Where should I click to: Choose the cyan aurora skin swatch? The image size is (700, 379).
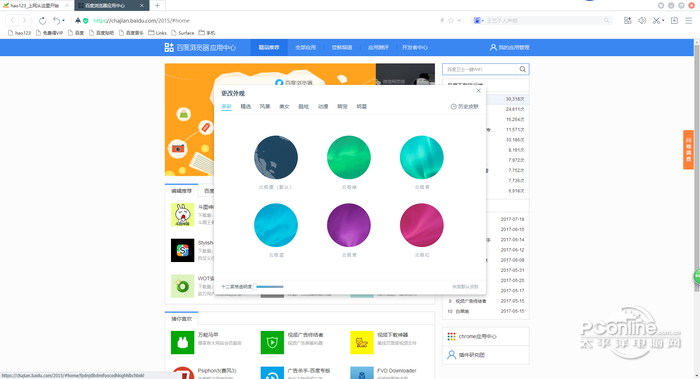tap(421, 158)
